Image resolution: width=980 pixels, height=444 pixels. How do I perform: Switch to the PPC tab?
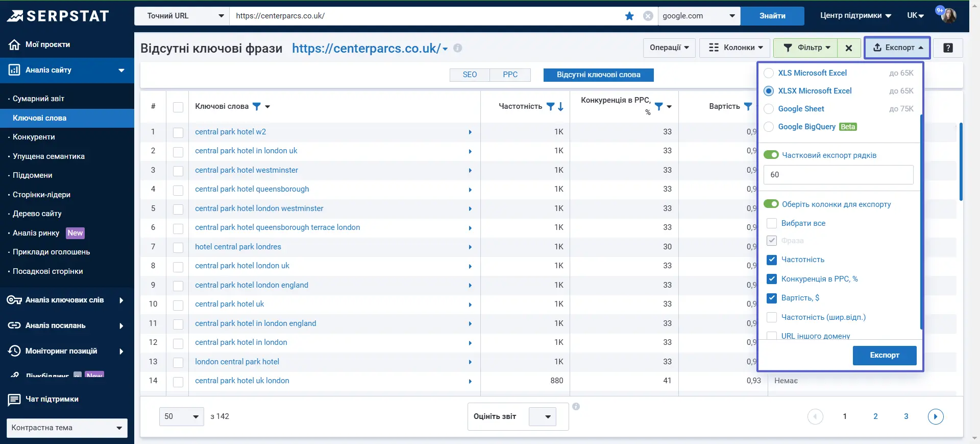click(510, 75)
